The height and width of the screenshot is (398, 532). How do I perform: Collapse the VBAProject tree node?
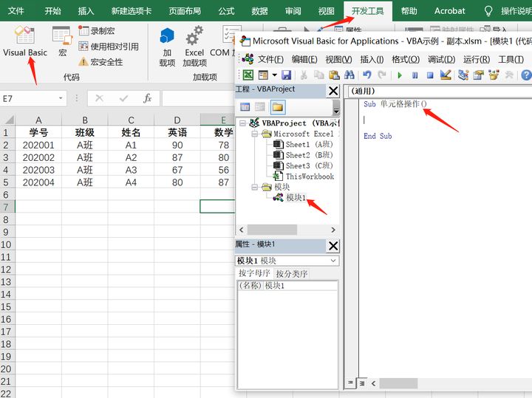coord(242,123)
